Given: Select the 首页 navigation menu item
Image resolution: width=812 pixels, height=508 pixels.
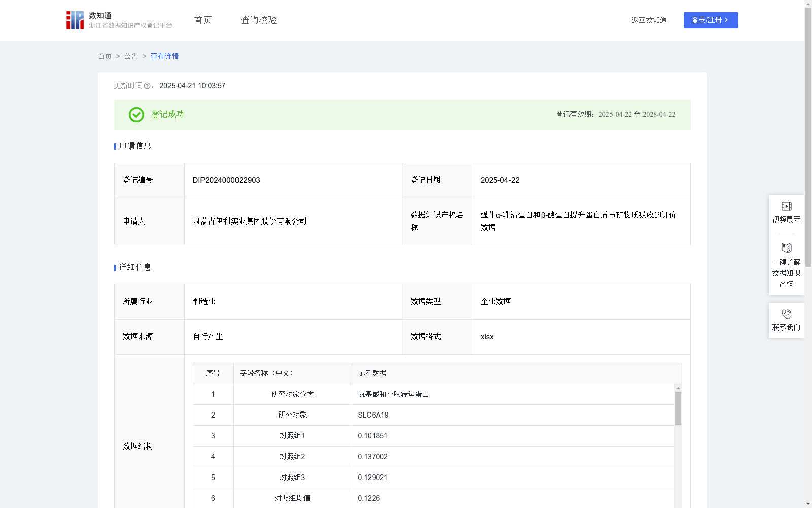Looking at the screenshot, I should [202, 20].
